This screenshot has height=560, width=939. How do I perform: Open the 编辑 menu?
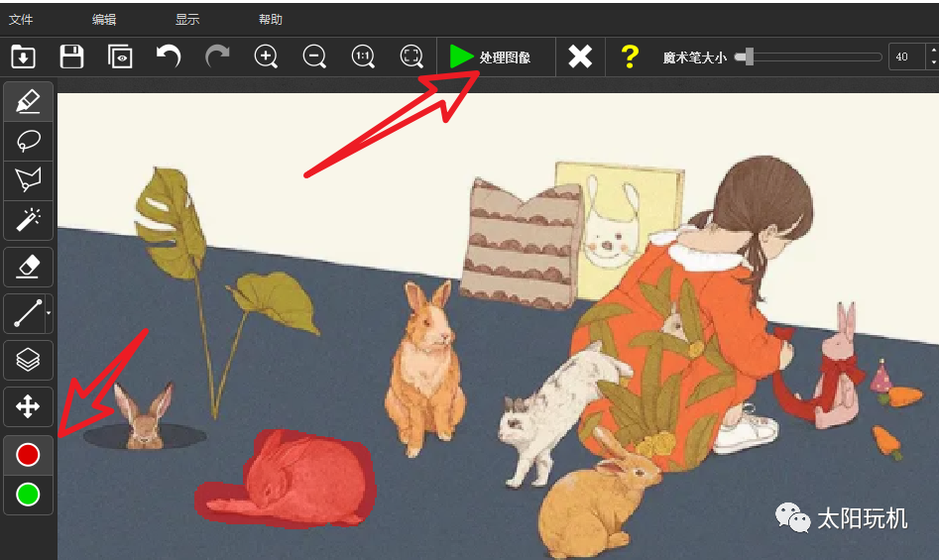coord(104,19)
